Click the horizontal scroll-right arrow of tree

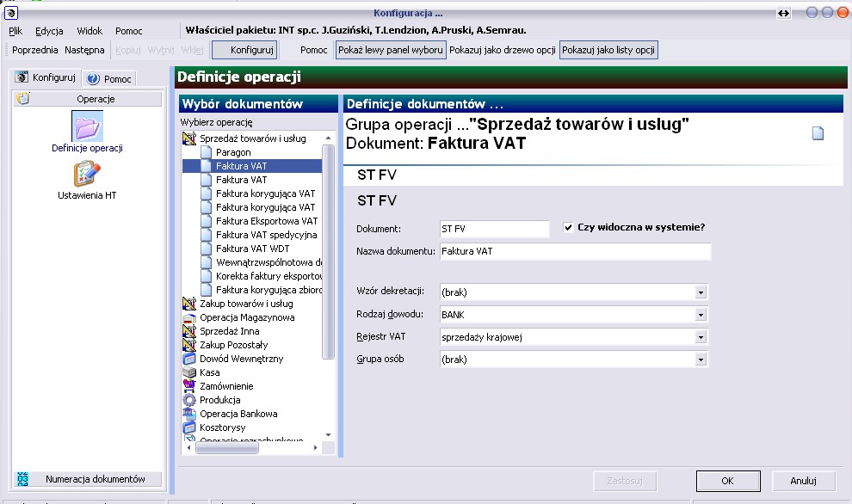coord(315,447)
